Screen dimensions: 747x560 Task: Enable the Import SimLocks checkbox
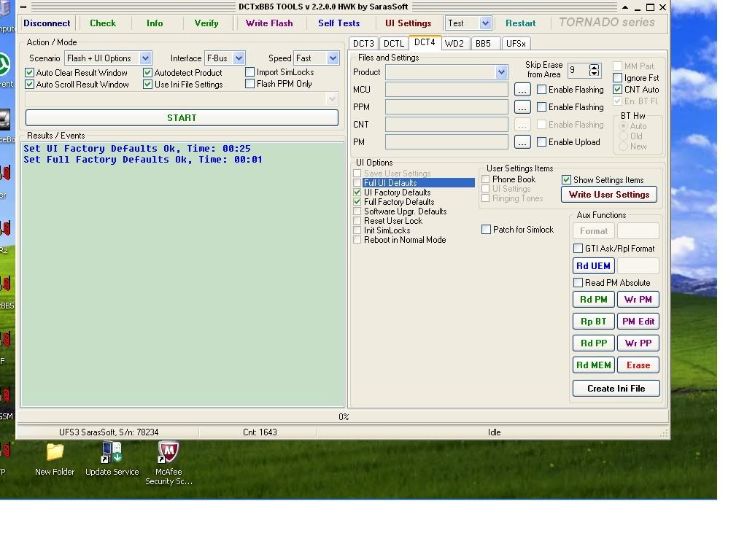[250, 72]
